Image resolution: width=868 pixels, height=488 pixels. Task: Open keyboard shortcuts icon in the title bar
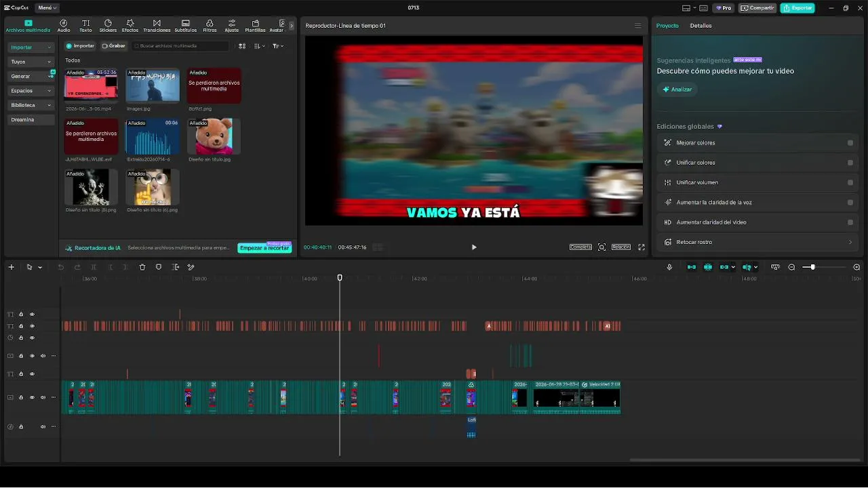[703, 8]
